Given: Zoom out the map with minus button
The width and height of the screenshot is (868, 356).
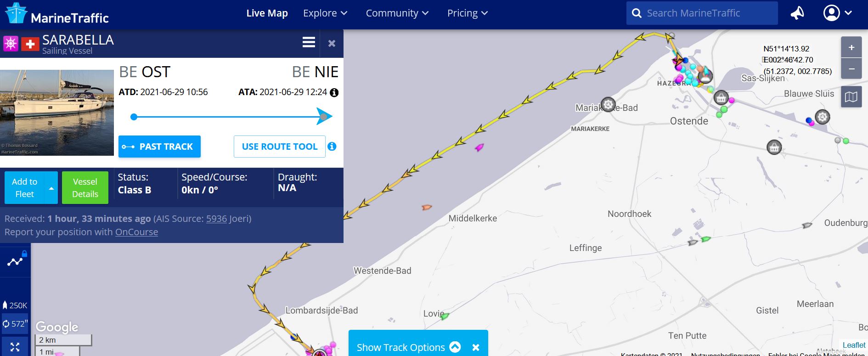Looking at the screenshot, I should pyautogui.click(x=851, y=69).
